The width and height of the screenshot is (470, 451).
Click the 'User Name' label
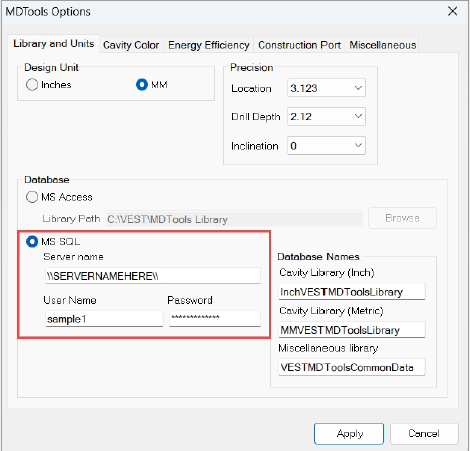coord(70,300)
